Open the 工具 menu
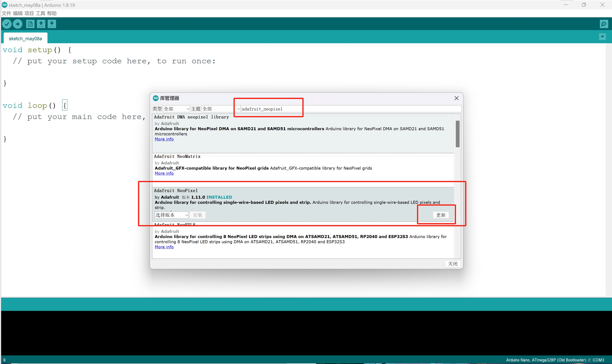612x364 pixels. point(41,13)
